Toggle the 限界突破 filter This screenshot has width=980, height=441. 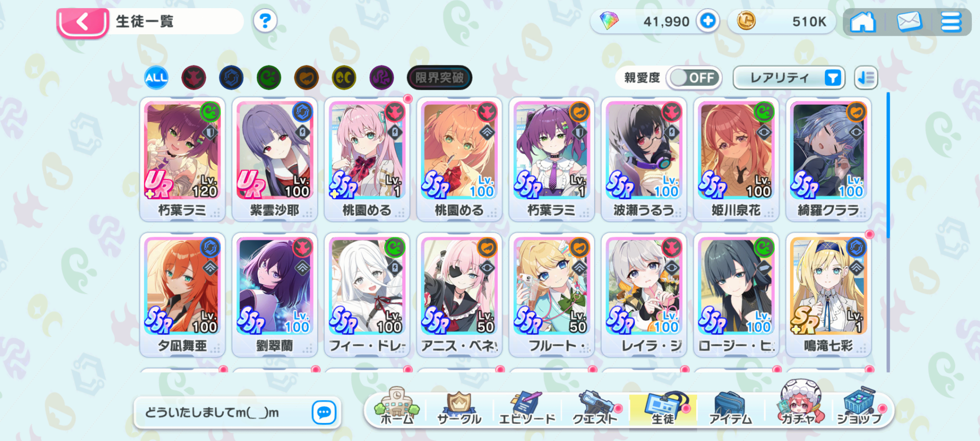(439, 78)
